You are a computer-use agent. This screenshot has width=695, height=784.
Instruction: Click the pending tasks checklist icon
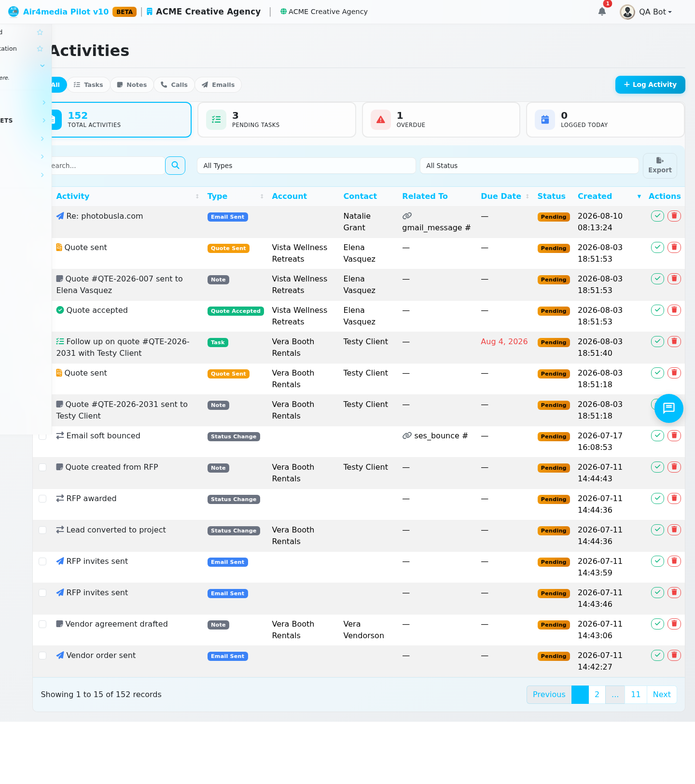point(216,120)
